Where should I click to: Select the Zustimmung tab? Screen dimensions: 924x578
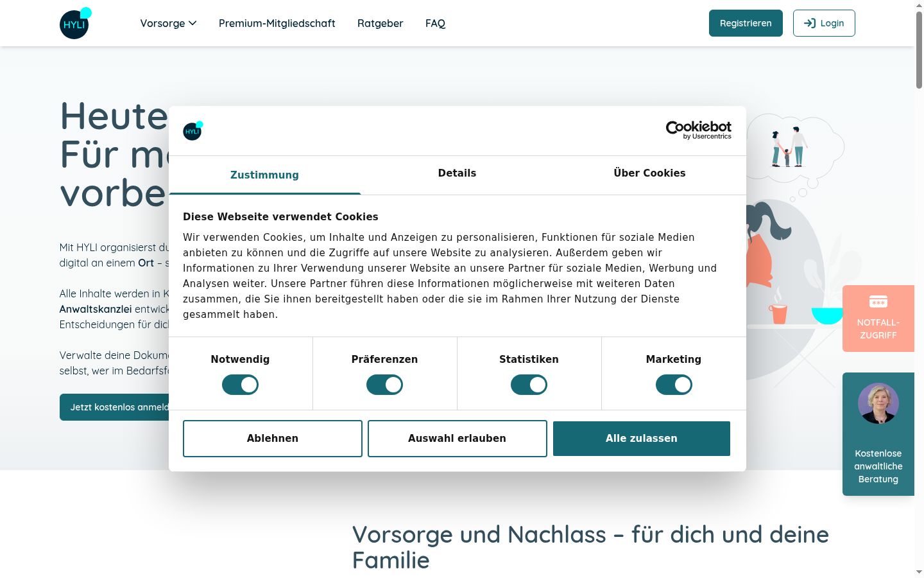[264, 175]
